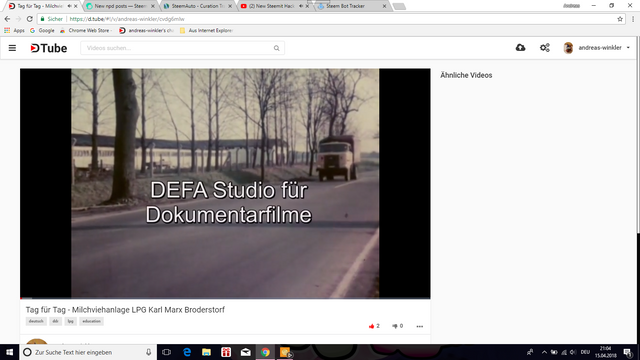Click the video title Tag für Tag
This screenshot has height=360, width=640.
[x=125, y=310]
